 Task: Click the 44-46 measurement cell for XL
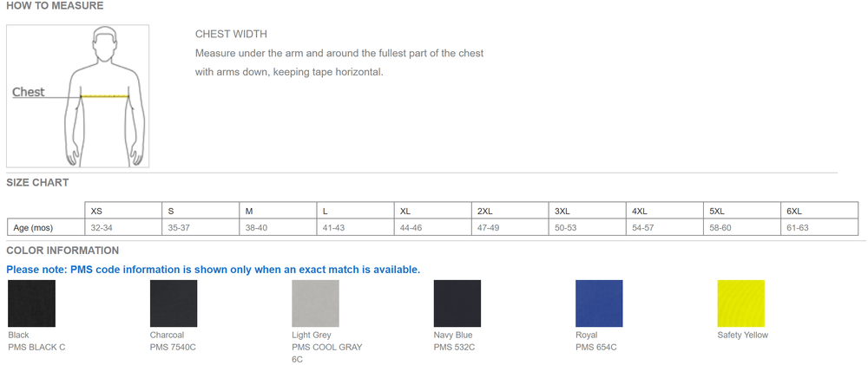pos(411,227)
